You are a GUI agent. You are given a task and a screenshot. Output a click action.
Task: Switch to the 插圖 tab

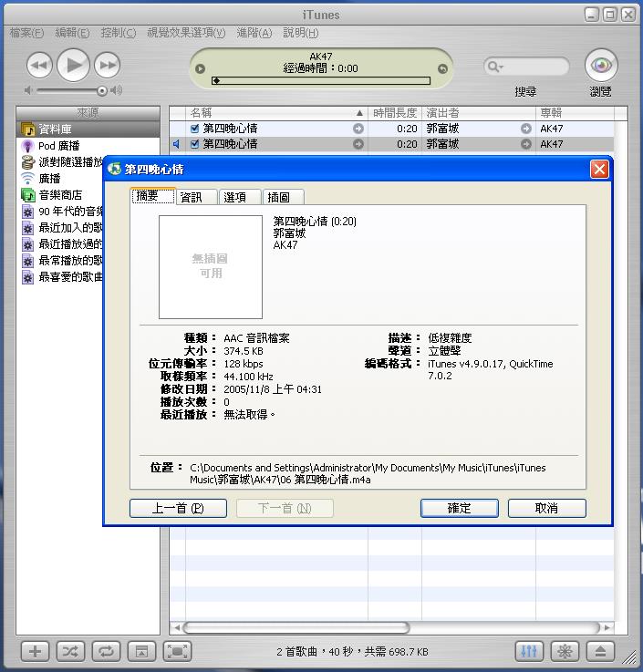tap(283, 197)
